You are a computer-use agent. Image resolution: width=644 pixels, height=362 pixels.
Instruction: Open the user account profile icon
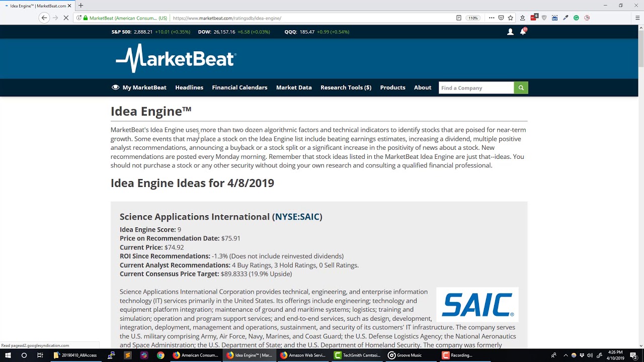pos(510,32)
